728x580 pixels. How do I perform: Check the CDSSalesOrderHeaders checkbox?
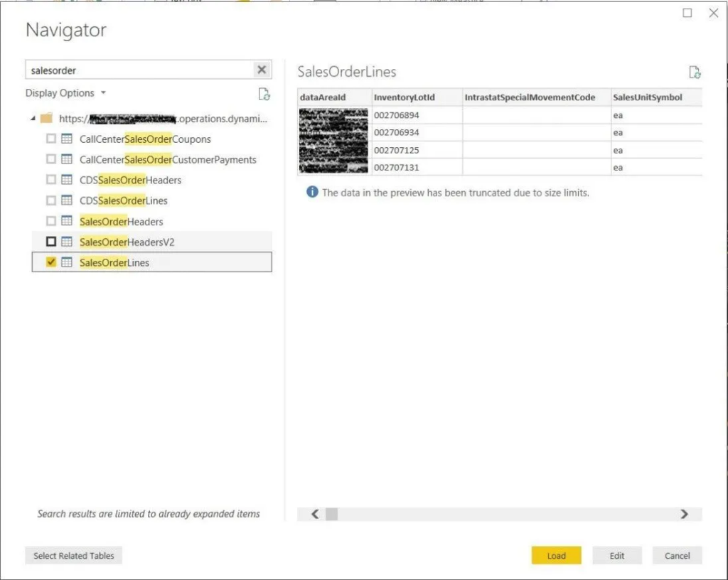coord(51,179)
